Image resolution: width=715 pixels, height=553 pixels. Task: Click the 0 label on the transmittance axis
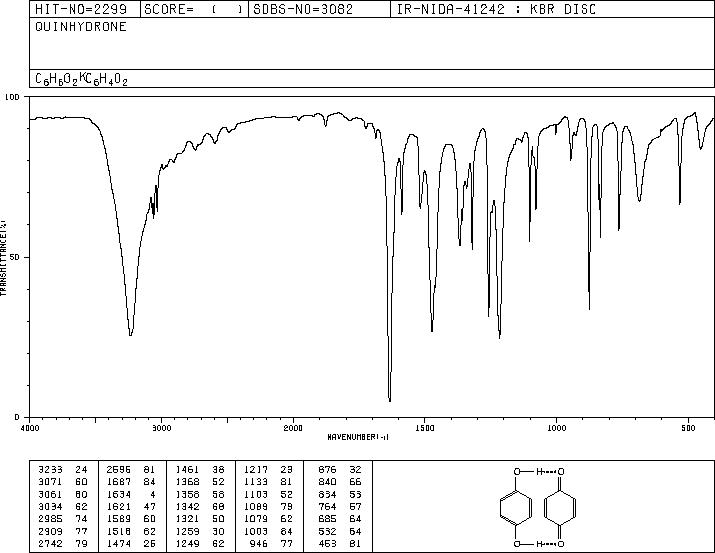17,417
